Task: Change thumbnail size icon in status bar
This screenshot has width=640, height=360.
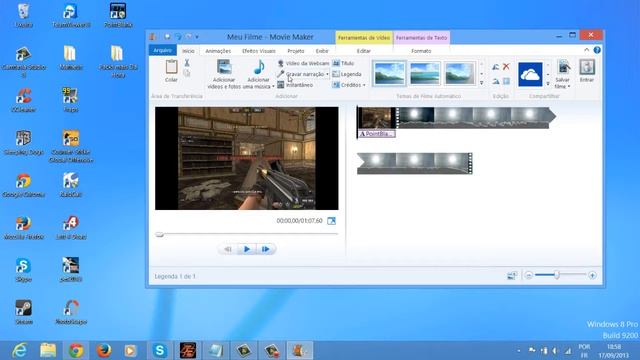Action: click(512, 276)
